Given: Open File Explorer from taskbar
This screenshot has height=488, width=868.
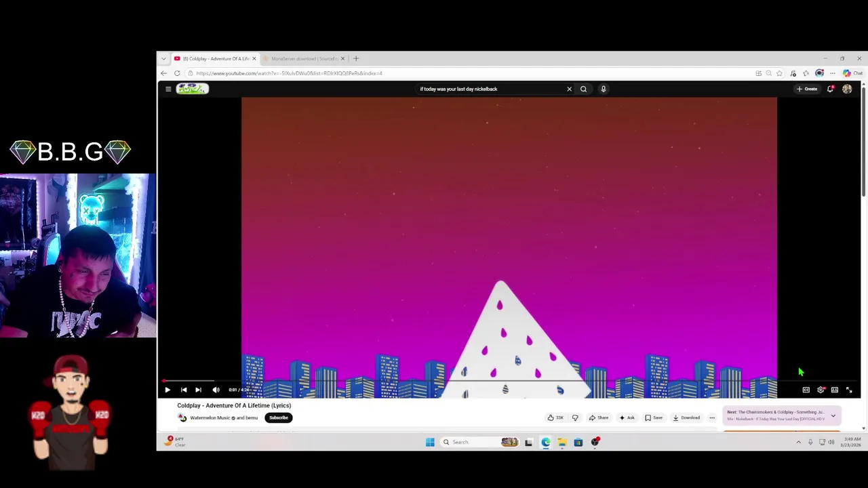Looking at the screenshot, I should pyautogui.click(x=561, y=442).
